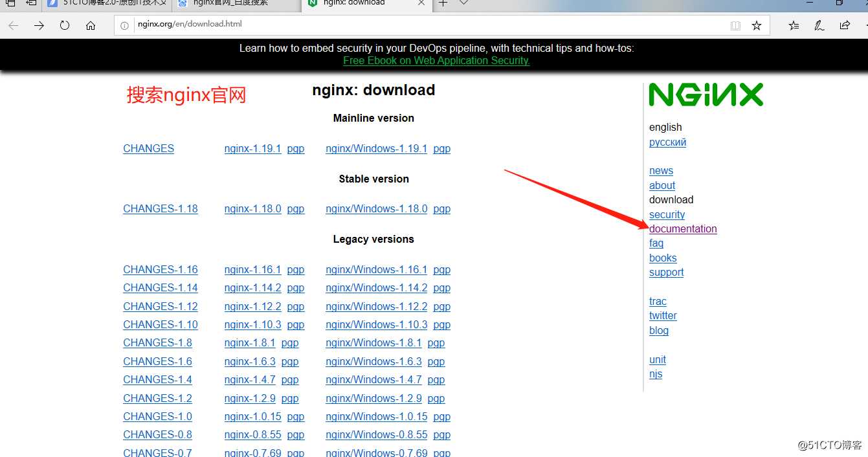Screen dimensions: 868x457
Task: Open the security page link
Action: click(x=667, y=214)
